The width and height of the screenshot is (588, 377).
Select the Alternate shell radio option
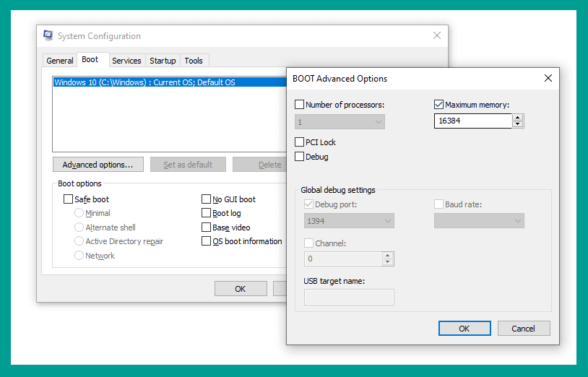click(x=79, y=227)
